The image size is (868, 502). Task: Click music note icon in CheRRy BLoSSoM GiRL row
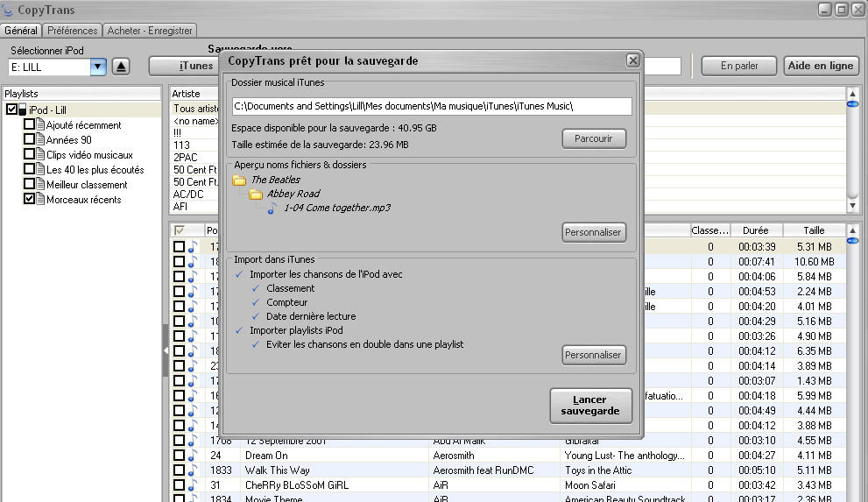click(192, 485)
